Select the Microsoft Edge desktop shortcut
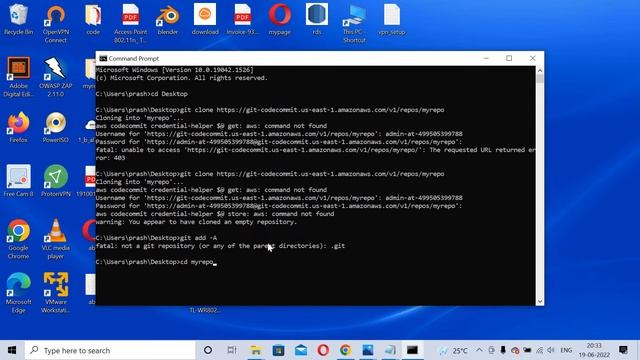 tap(18, 293)
